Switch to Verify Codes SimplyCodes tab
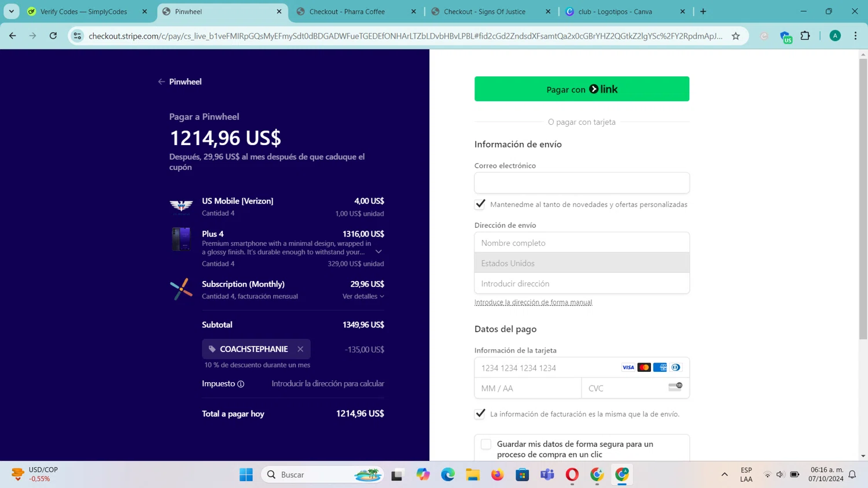868x488 pixels. 84,12
